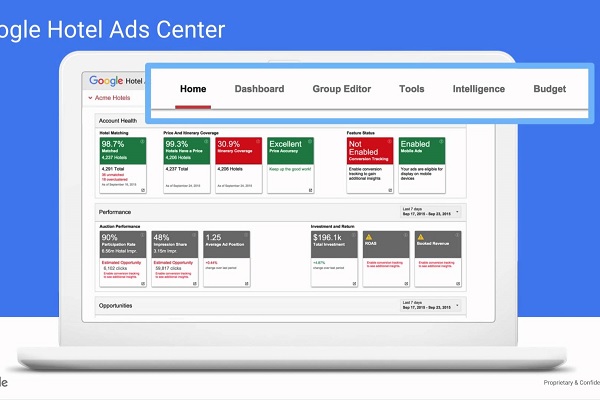
Task: Select the Budget tab
Action: pyautogui.click(x=549, y=89)
